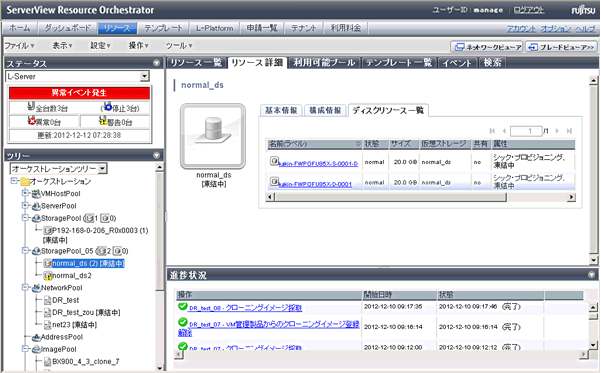Screen dimensions: 601x373
Task: Switch to the テナント tab
Action: (x=304, y=28)
